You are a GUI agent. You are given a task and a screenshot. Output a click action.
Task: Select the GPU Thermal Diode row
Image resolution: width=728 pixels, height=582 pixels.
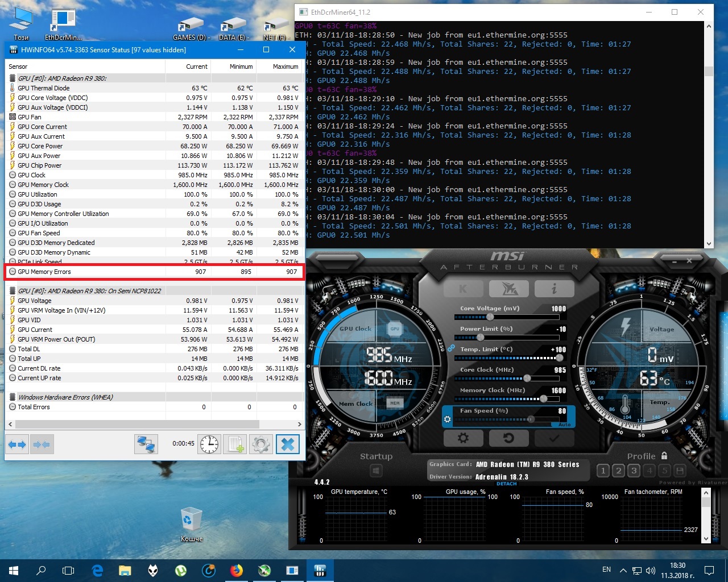pos(154,88)
